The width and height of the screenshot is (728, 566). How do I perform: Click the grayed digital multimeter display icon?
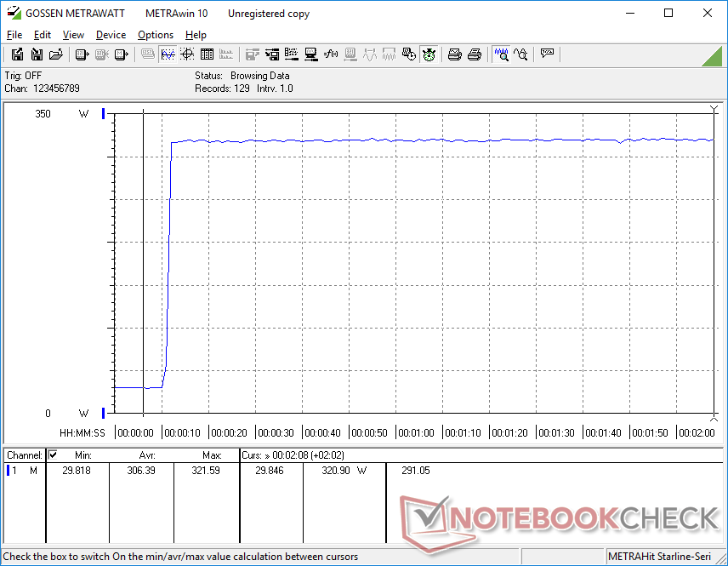(x=148, y=54)
